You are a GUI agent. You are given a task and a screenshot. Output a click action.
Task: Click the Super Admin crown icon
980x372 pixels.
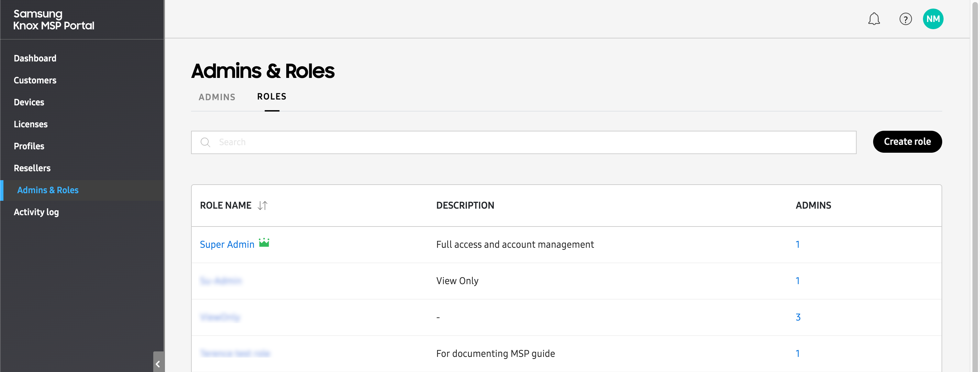tap(264, 242)
